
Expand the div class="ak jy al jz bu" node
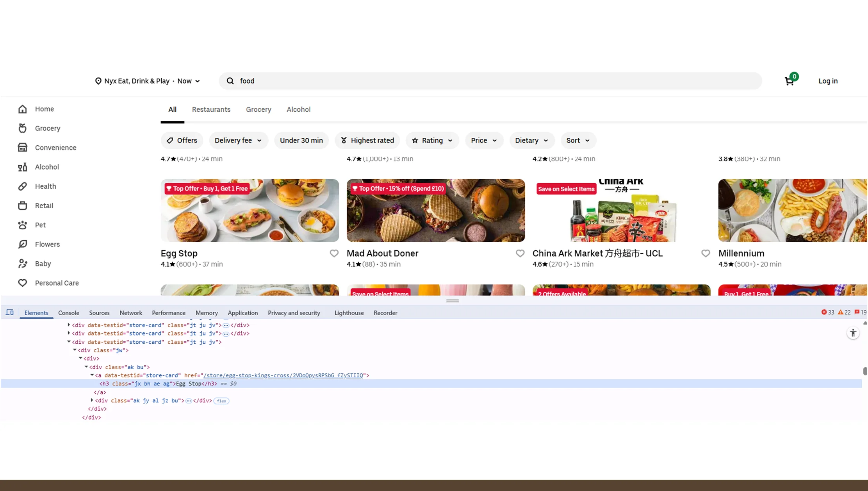pyautogui.click(x=92, y=400)
